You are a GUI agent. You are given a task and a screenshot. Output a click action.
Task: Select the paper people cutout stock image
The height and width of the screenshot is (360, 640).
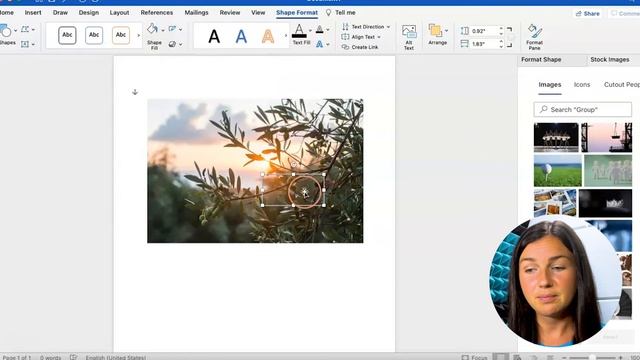pyautogui.click(x=608, y=171)
